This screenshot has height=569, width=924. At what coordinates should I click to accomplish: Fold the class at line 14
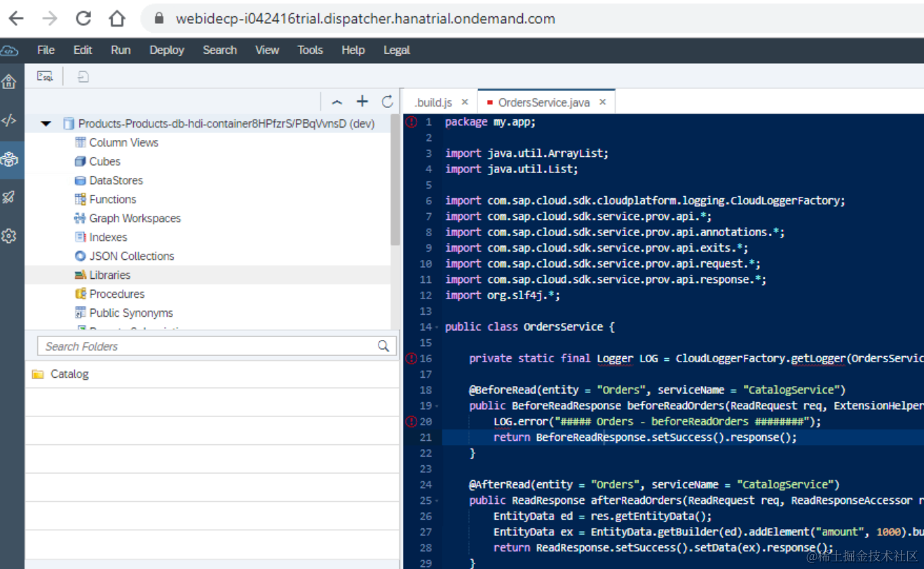click(x=438, y=327)
